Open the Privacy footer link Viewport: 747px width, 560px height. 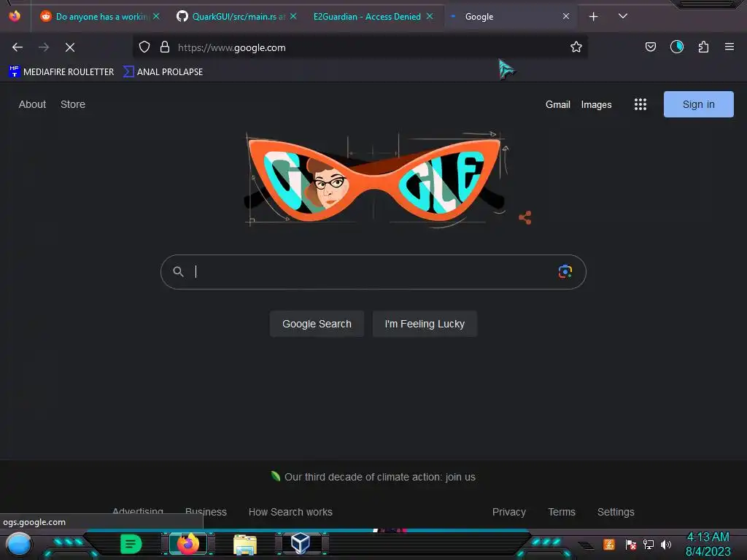pyautogui.click(x=508, y=512)
